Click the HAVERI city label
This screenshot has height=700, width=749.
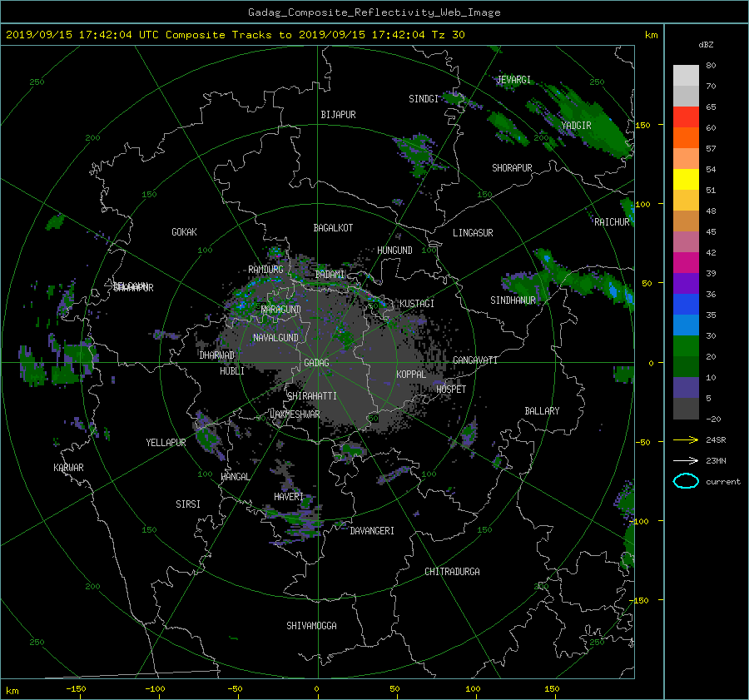coord(289,497)
